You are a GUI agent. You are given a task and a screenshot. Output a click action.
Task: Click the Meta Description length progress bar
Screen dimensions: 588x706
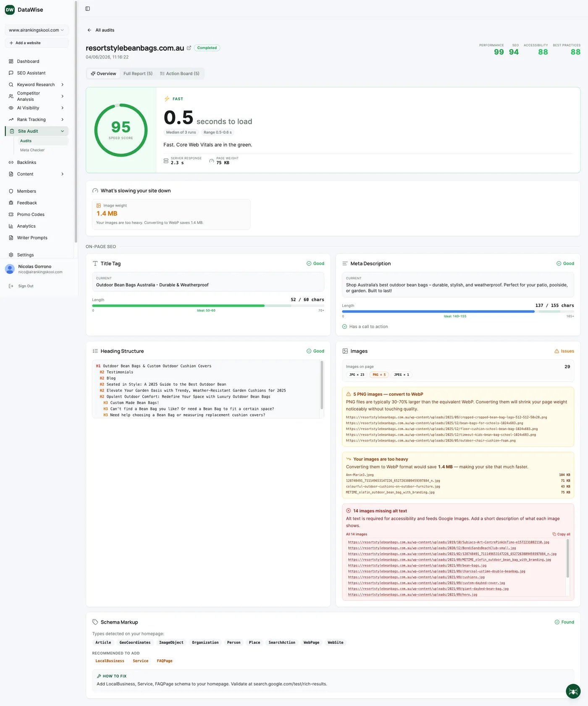[x=458, y=312]
